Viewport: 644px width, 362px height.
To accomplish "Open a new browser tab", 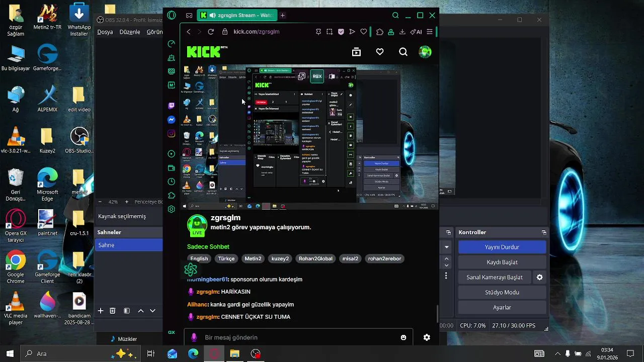I will click(x=283, y=16).
